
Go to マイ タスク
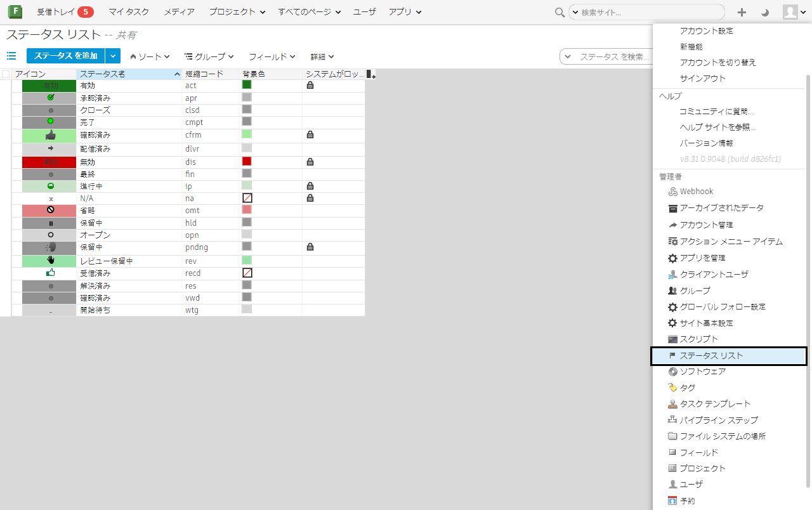[x=129, y=12]
